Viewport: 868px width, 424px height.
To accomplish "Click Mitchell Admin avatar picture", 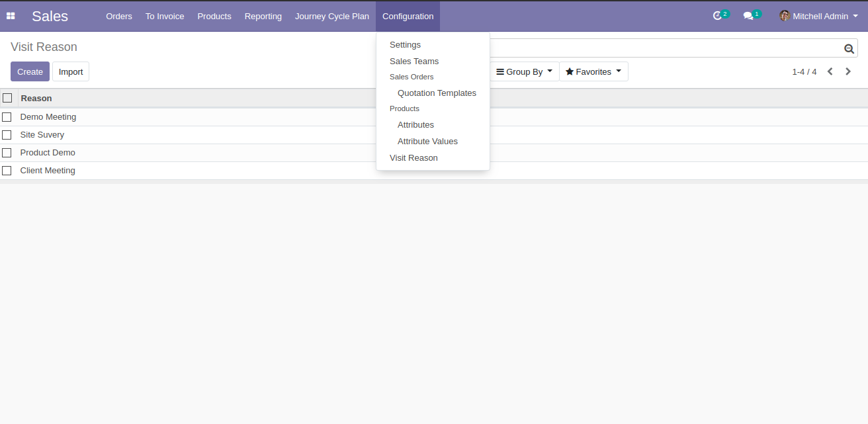I will pyautogui.click(x=785, y=16).
